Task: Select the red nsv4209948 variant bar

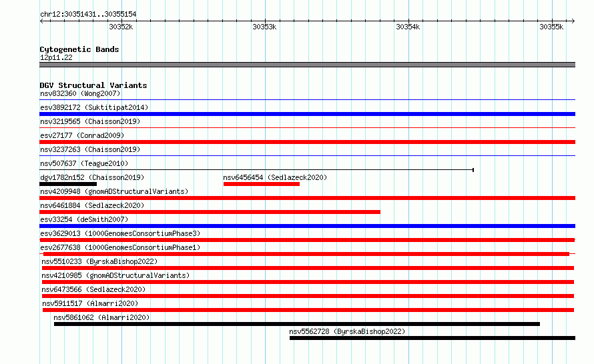Action: point(307,198)
